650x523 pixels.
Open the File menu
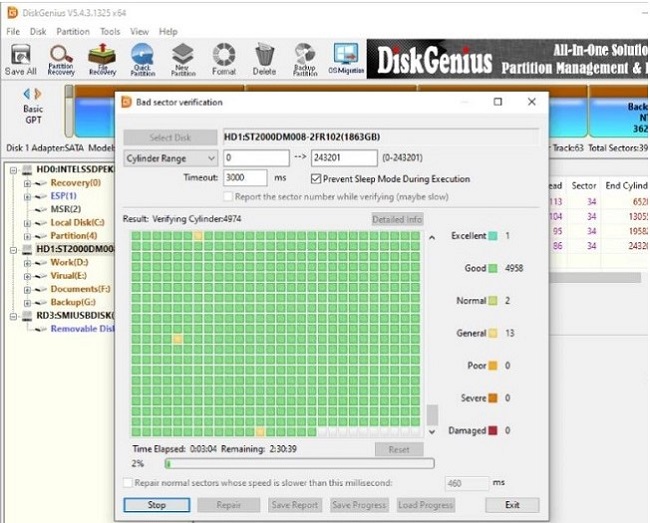(x=13, y=31)
